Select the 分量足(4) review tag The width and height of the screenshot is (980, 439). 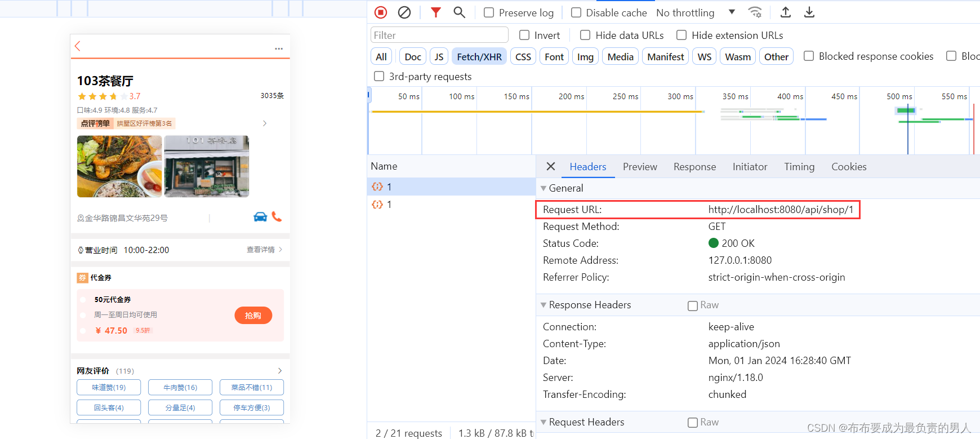point(180,407)
